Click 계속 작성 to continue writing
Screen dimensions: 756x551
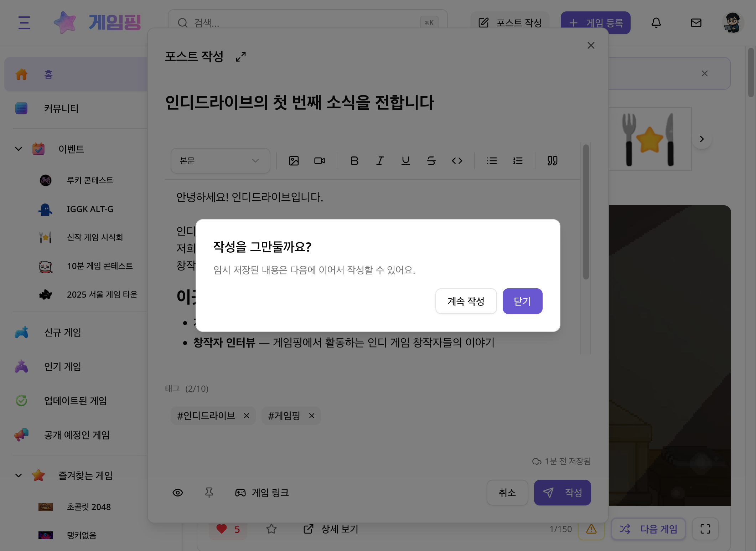pyautogui.click(x=466, y=301)
